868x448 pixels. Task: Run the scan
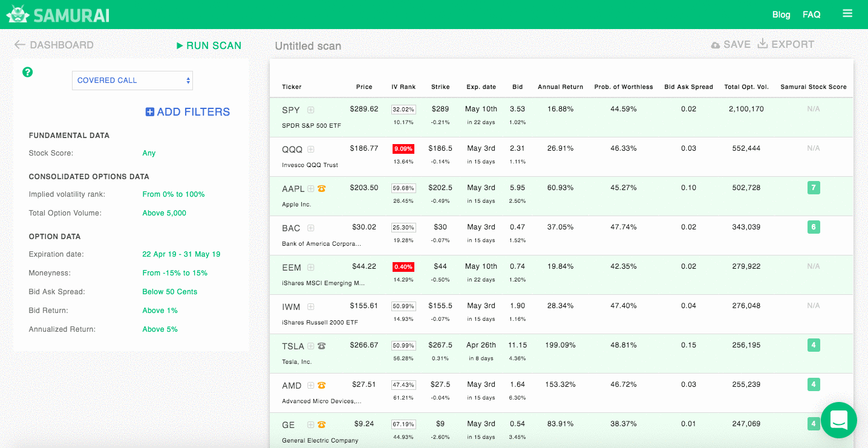pyautogui.click(x=209, y=45)
